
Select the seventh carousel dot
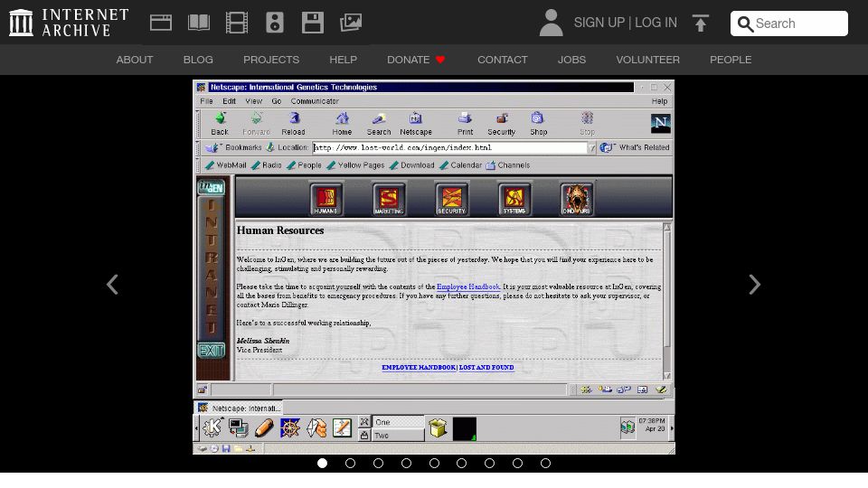point(489,463)
